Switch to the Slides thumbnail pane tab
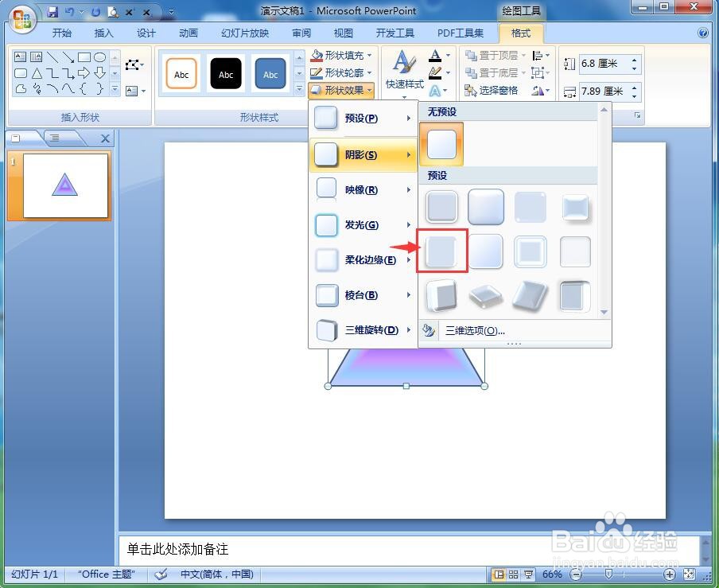Screen dimensions: 719x588 coord(16,138)
